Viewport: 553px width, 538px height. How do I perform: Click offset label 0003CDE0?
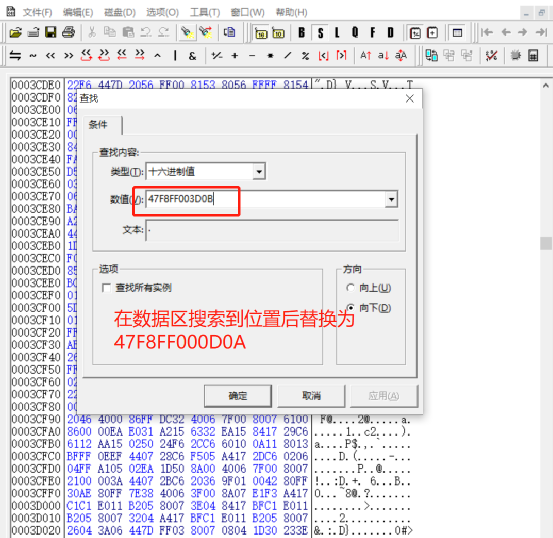point(36,85)
